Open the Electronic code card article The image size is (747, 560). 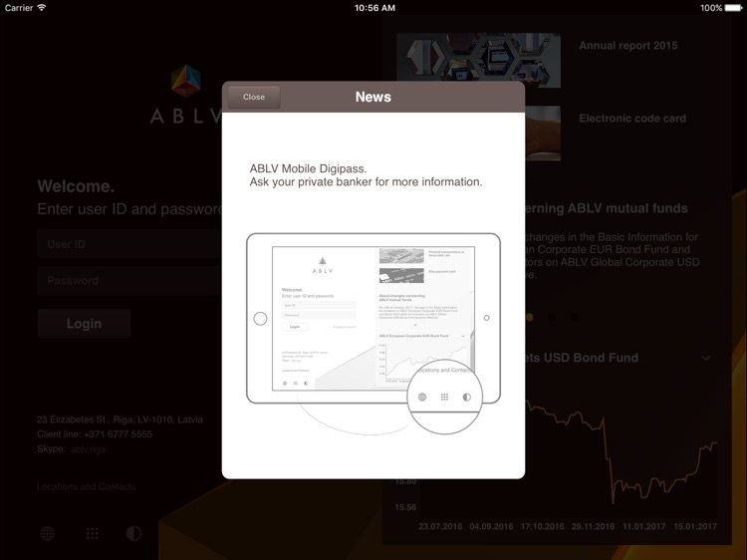pos(632,119)
